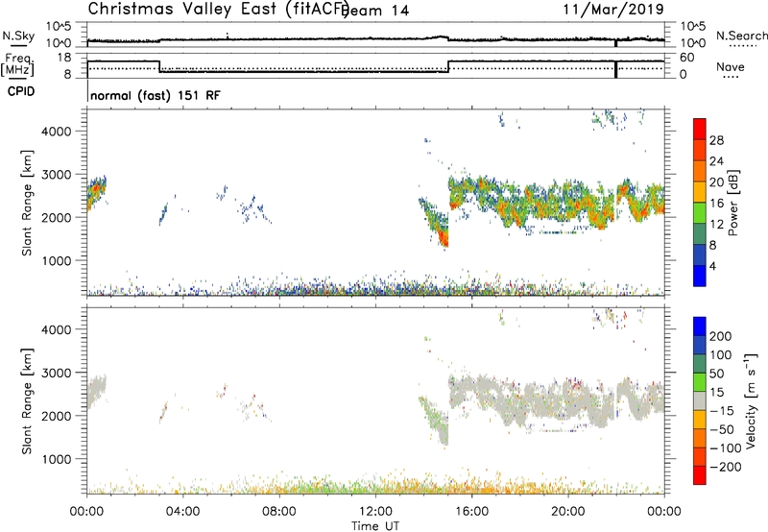Click the frequency step line at 15:00 UT
The height and width of the screenshot is (532, 768).
click(x=448, y=66)
